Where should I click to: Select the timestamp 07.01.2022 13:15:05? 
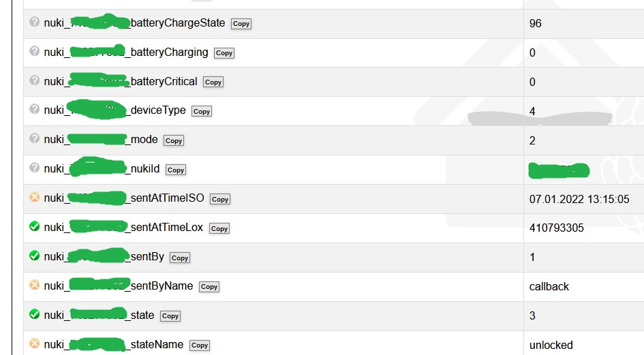(579, 199)
